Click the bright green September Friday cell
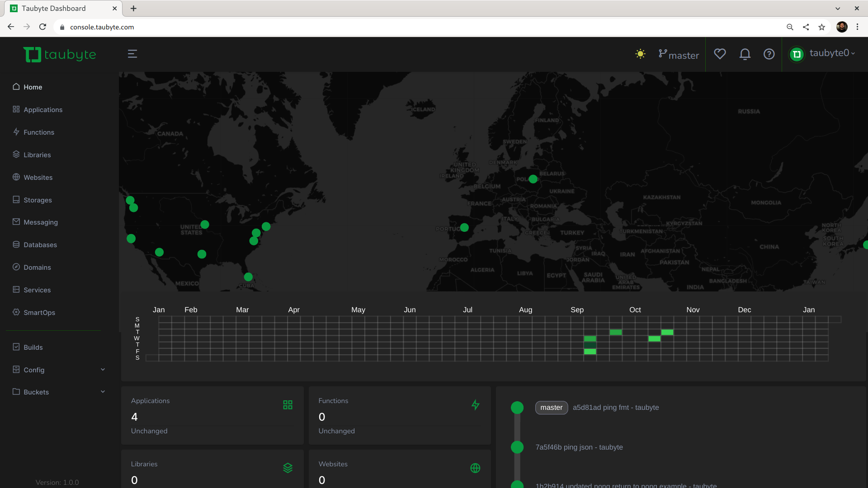The width and height of the screenshot is (868, 488). point(590,352)
